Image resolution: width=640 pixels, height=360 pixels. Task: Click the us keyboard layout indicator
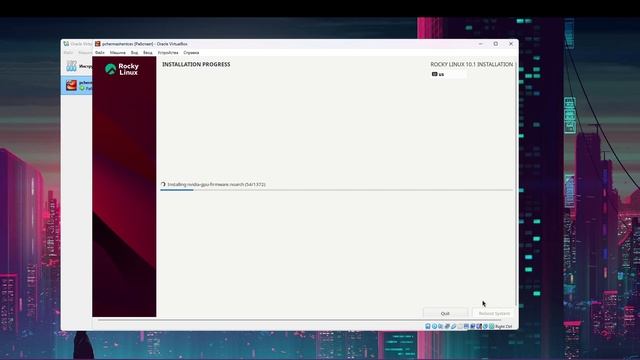tap(448, 74)
